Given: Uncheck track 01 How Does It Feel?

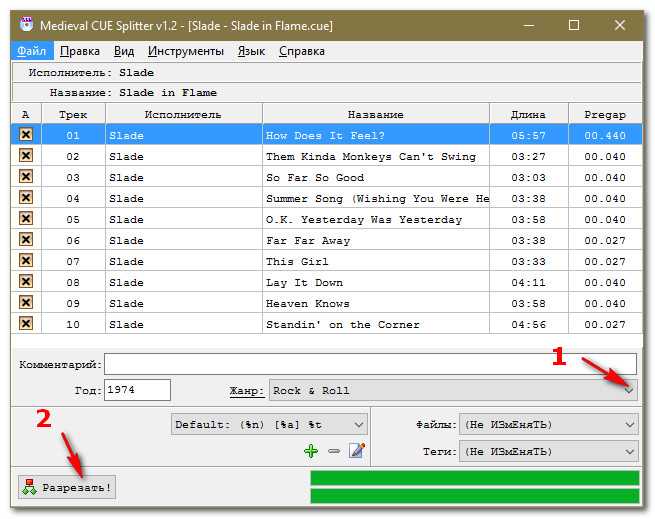Looking at the screenshot, I should (x=26, y=135).
